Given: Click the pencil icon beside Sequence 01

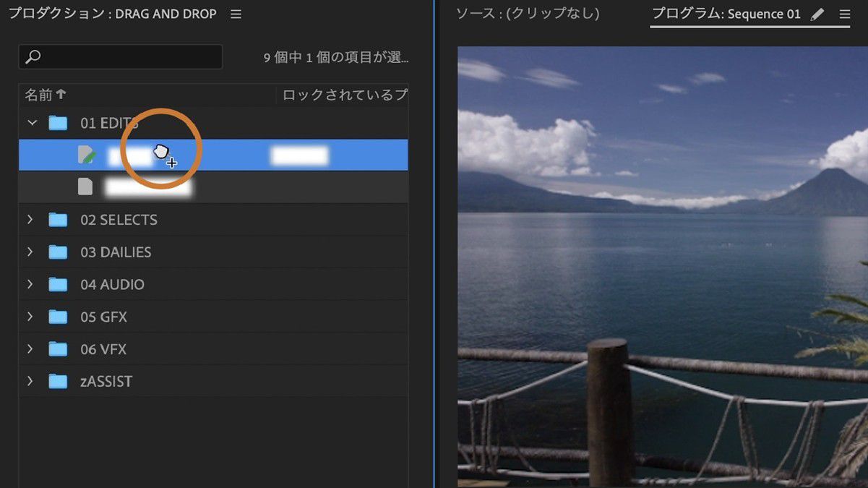Looking at the screenshot, I should (x=817, y=14).
